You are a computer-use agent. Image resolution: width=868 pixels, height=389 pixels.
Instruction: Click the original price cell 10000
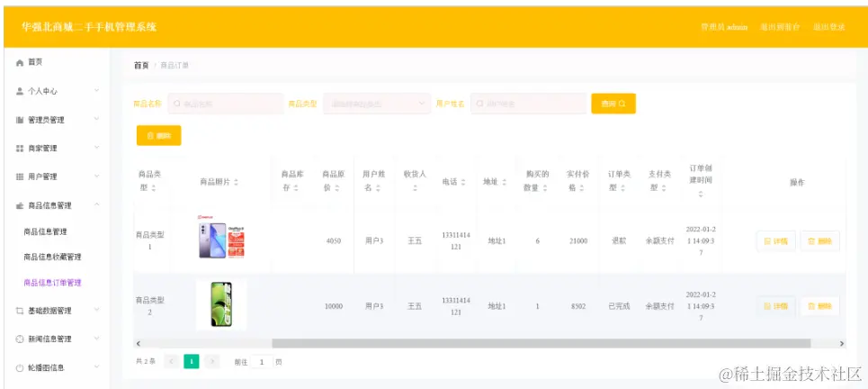[x=333, y=306]
